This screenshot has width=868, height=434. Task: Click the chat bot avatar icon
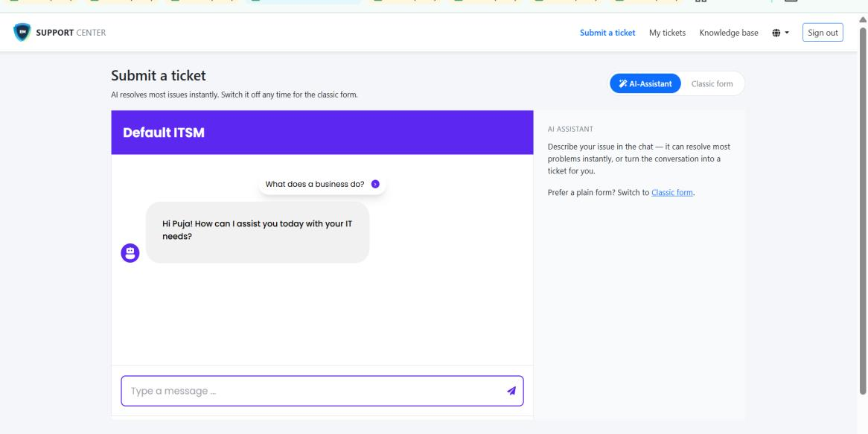130,253
